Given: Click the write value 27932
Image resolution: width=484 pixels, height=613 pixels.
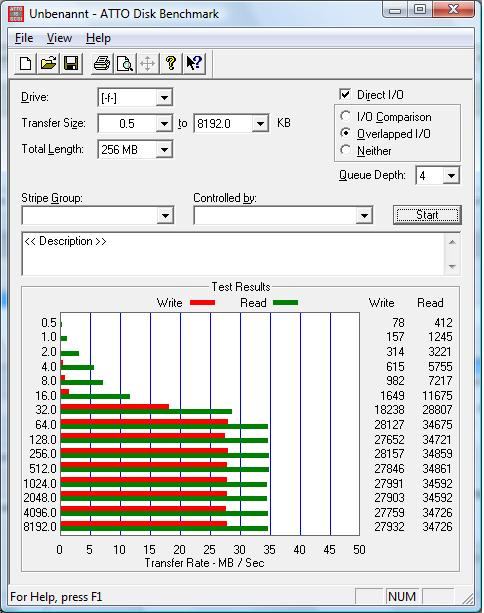Looking at the screenshot, I should coord(389,527).
